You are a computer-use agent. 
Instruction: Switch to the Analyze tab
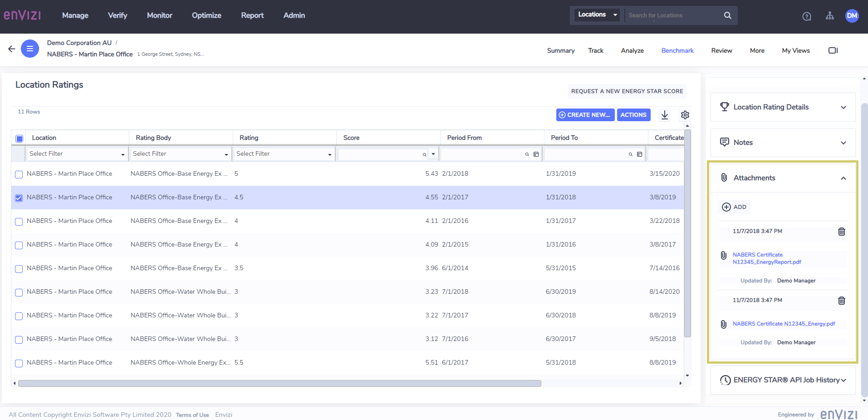click(633, 50)
